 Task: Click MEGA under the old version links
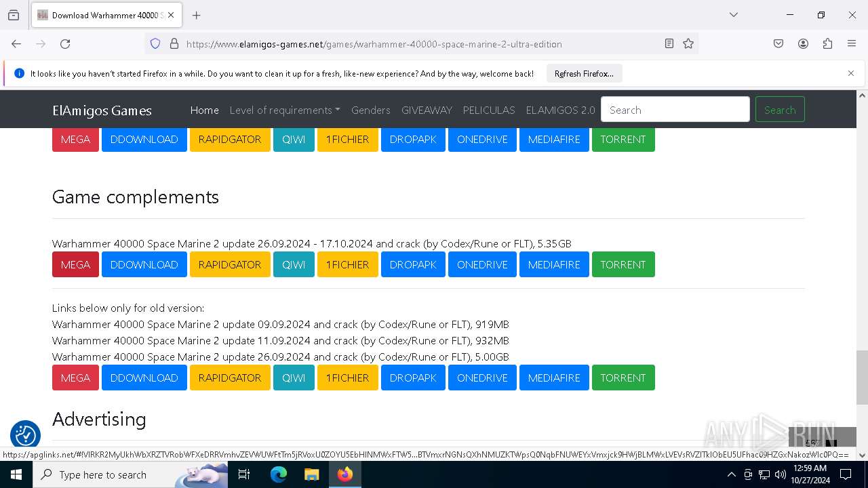pos(75,378)
